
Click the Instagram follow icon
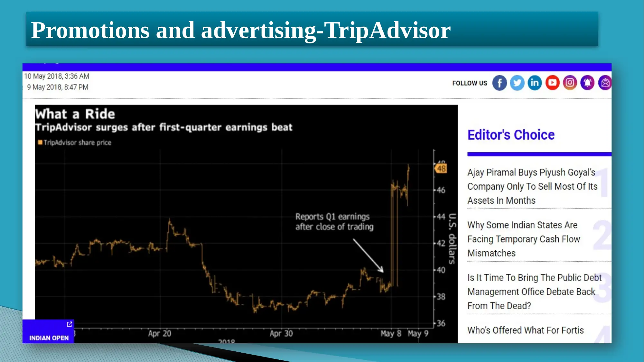[x=570, y=83]
